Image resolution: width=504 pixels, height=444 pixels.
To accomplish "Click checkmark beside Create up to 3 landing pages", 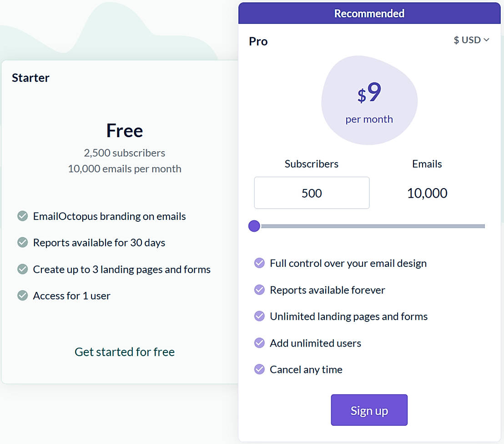I will [x=23, y=269].
